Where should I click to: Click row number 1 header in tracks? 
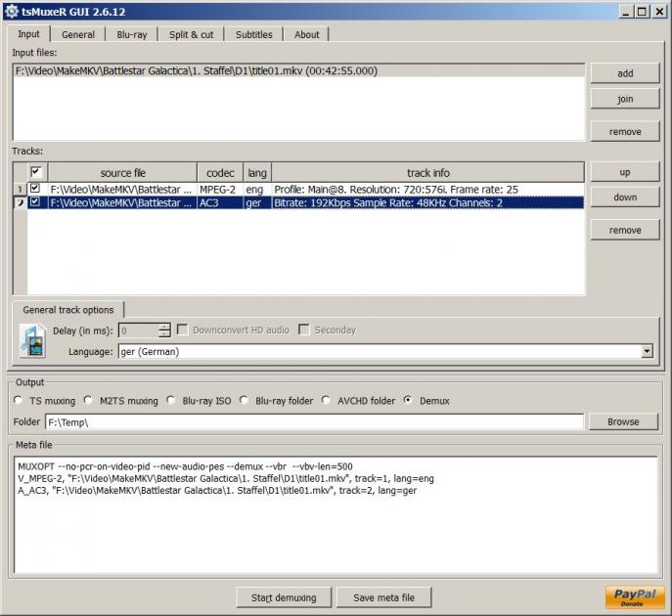pyautogui.click(x=21, y=189)
